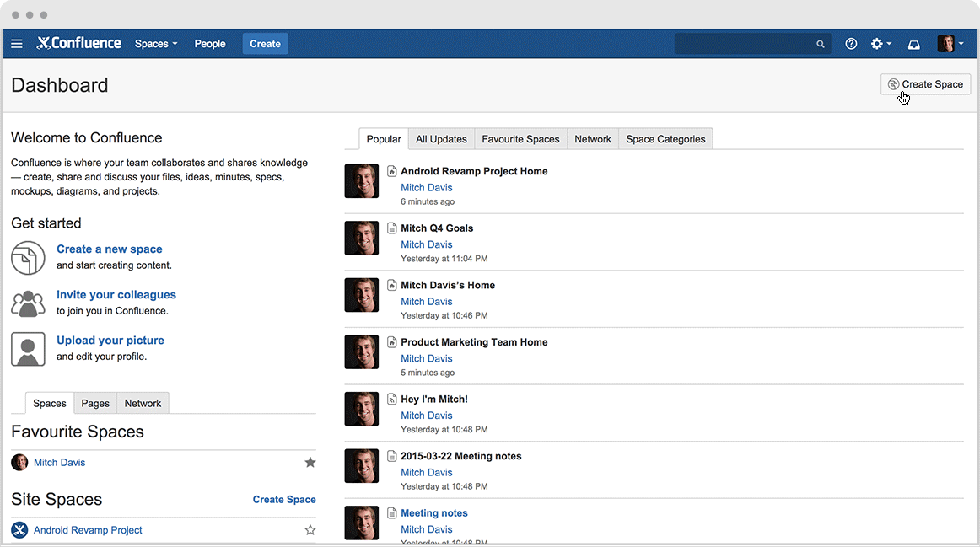The image size is (980, 547).
Task: Click the '6 minutes ago' timestamp
Action: pyautogui.click(x=428, y=201)
